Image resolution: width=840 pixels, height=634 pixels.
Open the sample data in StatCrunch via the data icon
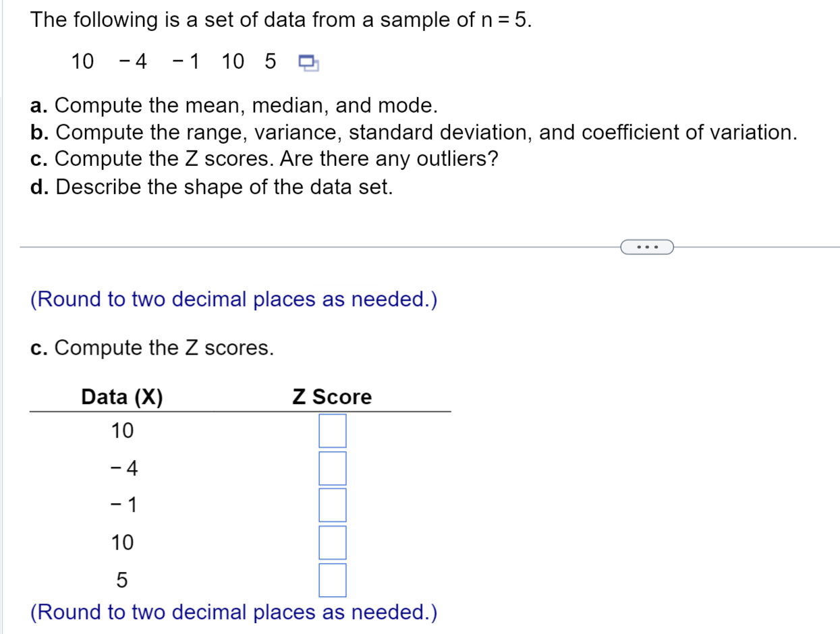point(308,61)
